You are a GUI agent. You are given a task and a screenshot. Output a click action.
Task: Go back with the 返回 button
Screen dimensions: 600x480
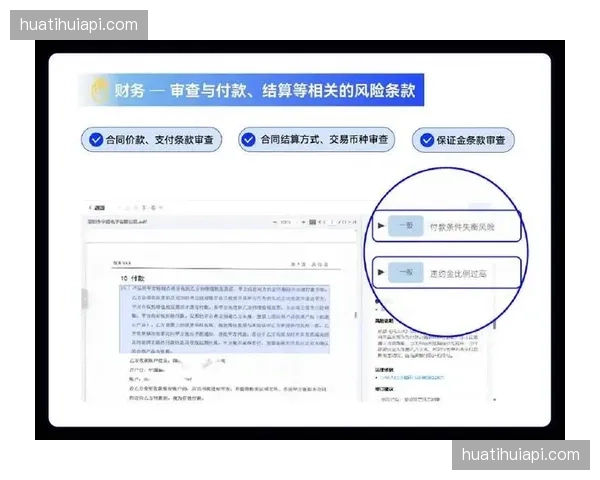(x=97, y=207)
